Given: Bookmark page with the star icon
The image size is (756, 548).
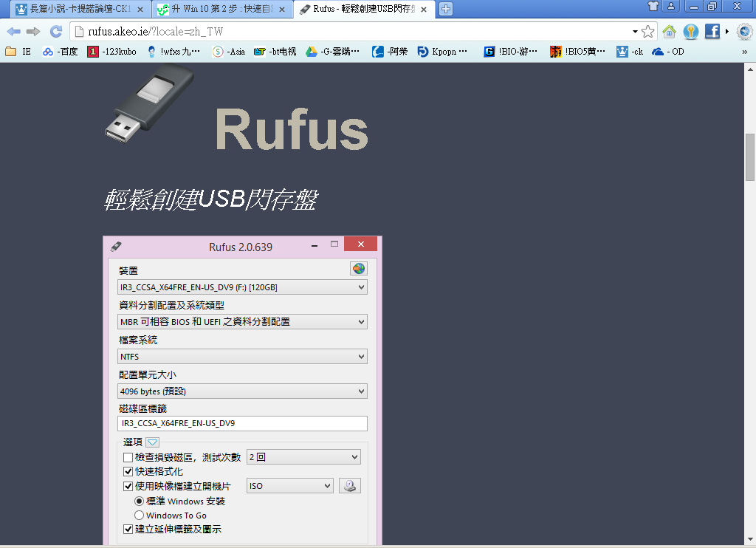Looking at the screenshot, I should (648, 32).
